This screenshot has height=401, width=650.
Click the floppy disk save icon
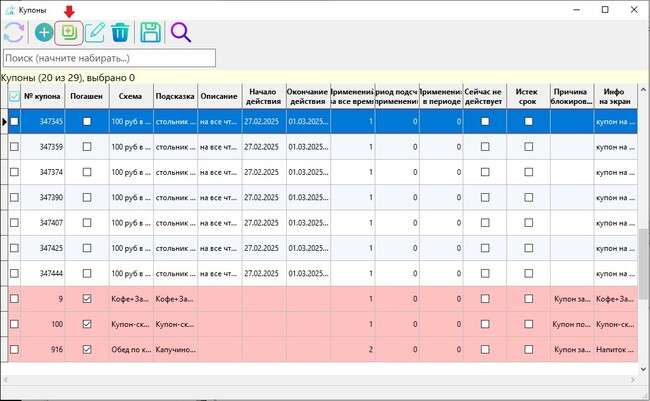[150, 32]
